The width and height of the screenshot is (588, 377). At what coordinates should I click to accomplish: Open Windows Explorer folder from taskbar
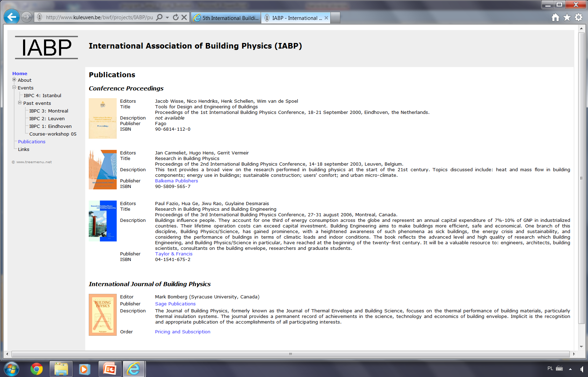[61, 369]
